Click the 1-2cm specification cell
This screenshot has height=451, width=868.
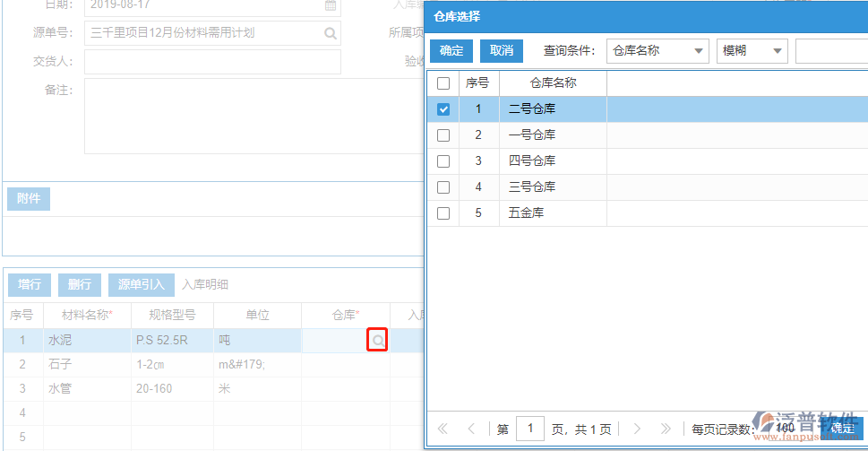[x=172, y=365]
